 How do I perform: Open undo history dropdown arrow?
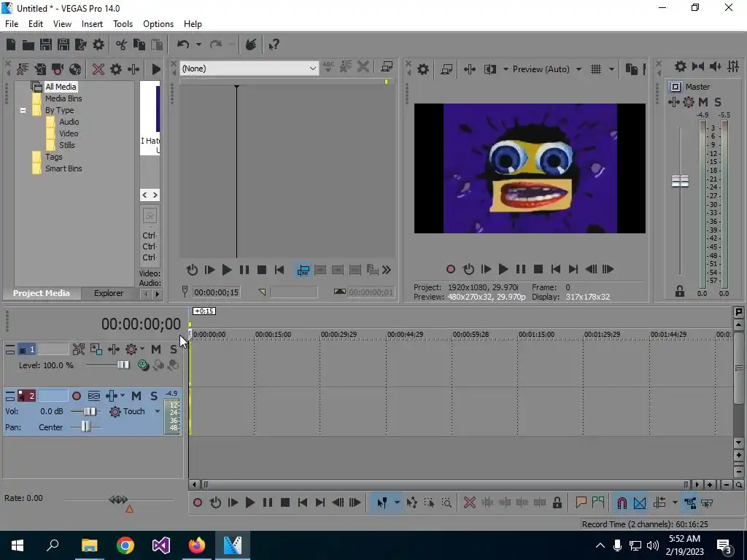[x=198, y=44]
